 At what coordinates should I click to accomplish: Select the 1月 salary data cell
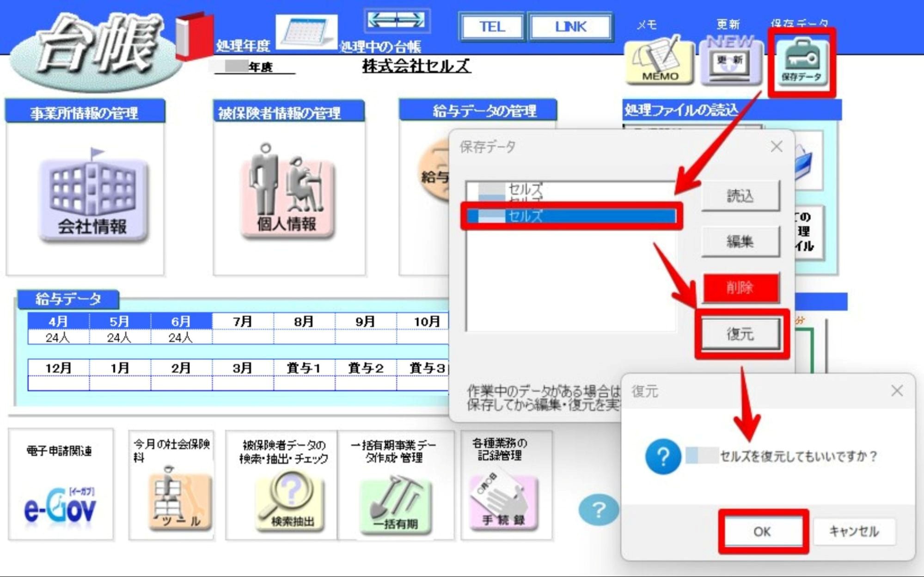[x=120, y=368]
